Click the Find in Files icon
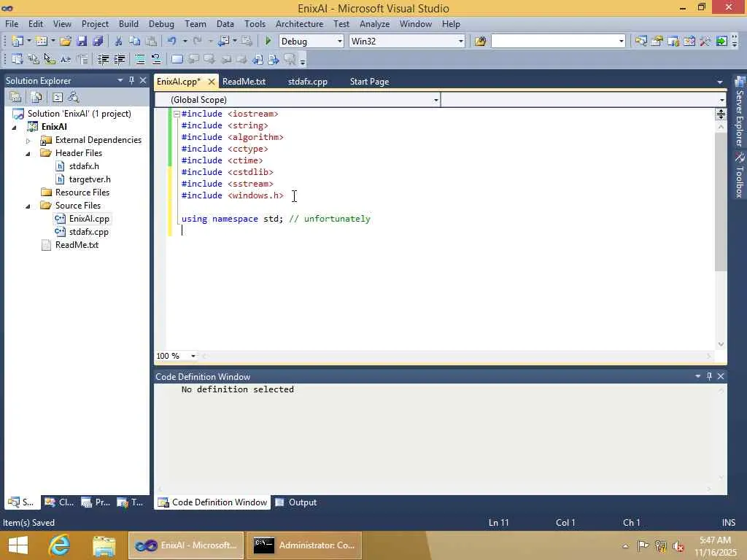The width and height of the screenshot is (747, 560). pyautogui.click(x=480, y=42)
